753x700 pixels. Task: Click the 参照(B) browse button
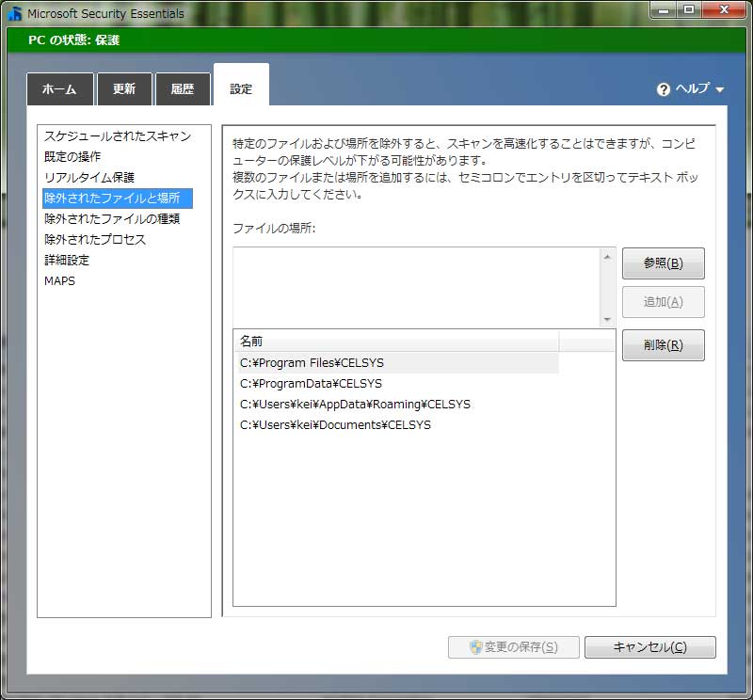pos(664,263)
